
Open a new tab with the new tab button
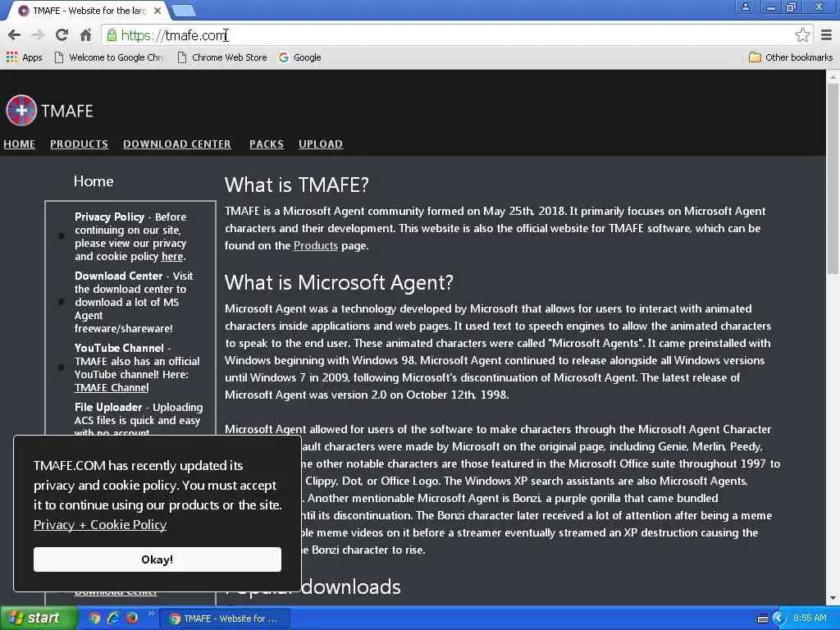(x=184, y=11)
